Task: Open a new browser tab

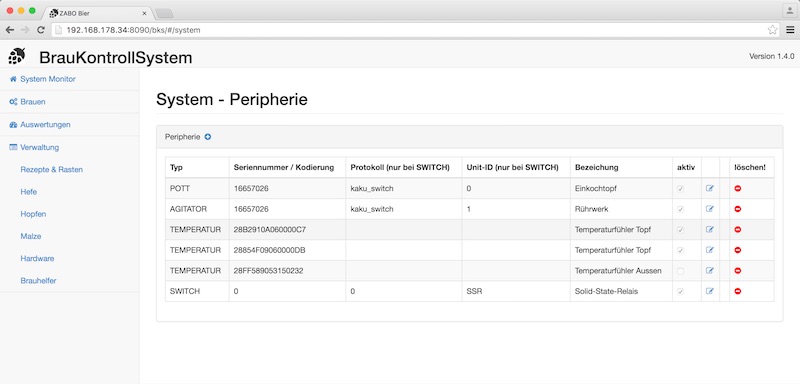Action: [164, 13]
